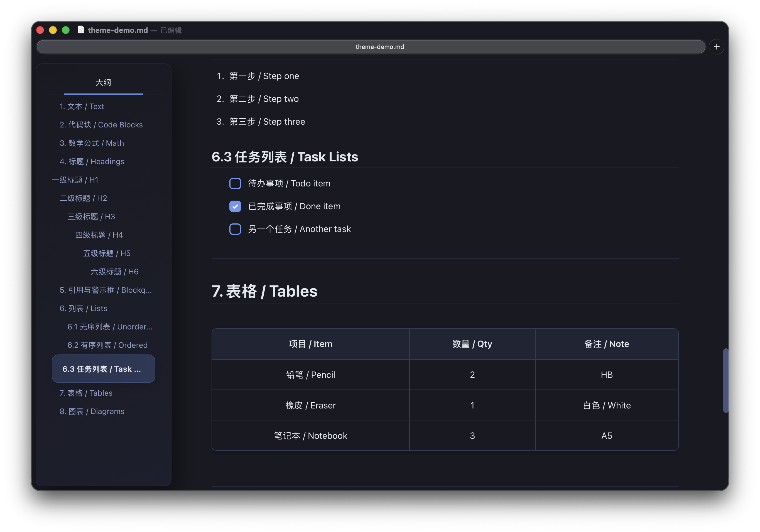Click the yellow minimize window button
Viewport: 760px width, 532px height.
click(53, 30)
